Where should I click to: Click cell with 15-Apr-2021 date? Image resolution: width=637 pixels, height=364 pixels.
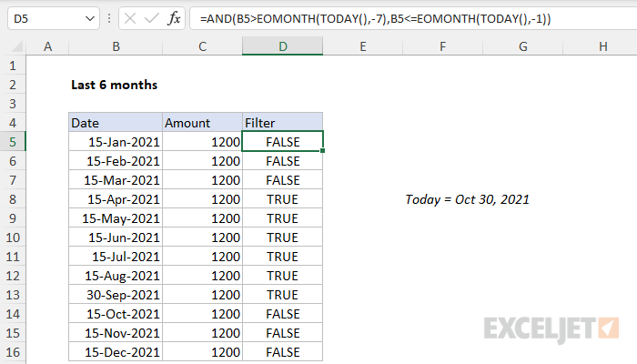pos(116,199)
